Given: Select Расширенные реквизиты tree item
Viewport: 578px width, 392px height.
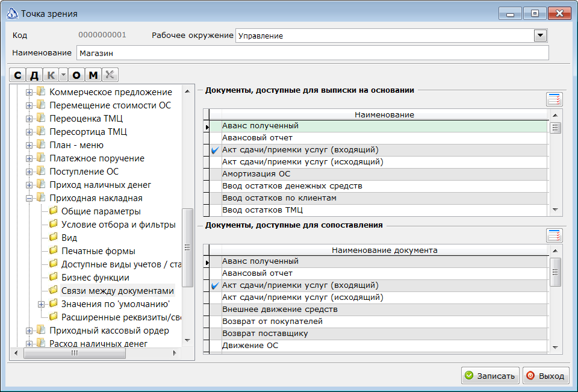Looking at the screenshot, I should pyautogui.click(x=121, y=317).
